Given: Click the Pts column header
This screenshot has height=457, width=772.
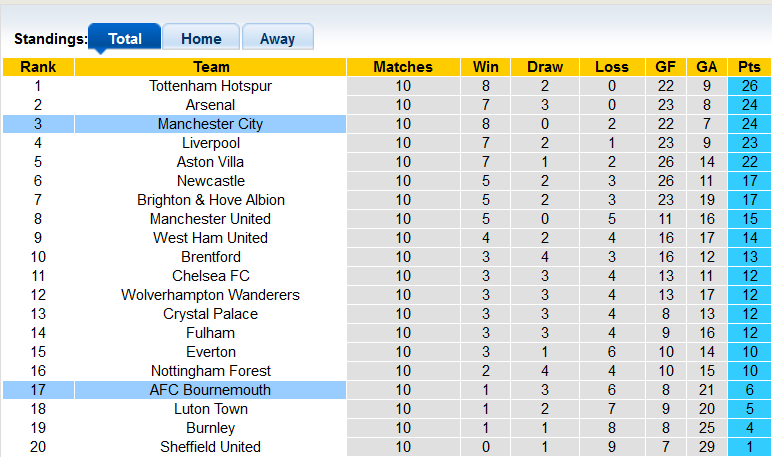Looking at the screenshot, I should [x=749, y=67].
